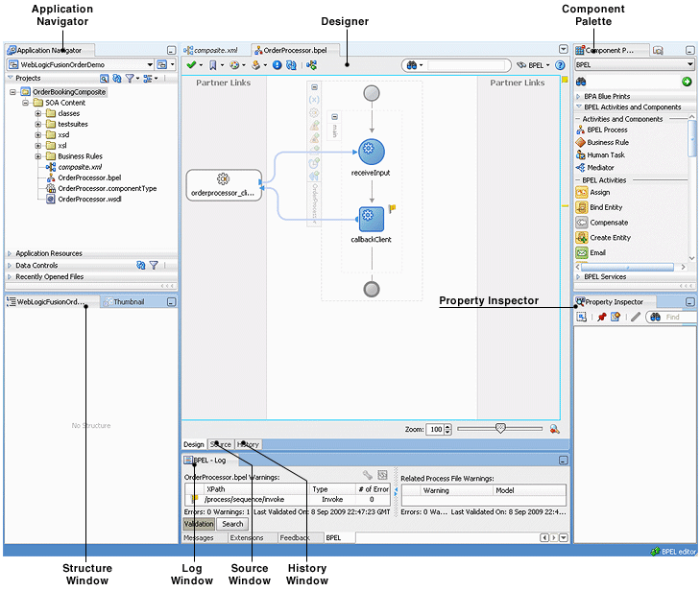Click the BPEL editor status bar label
This screenshot has height=591, width=700.
[x=678, y=552]
